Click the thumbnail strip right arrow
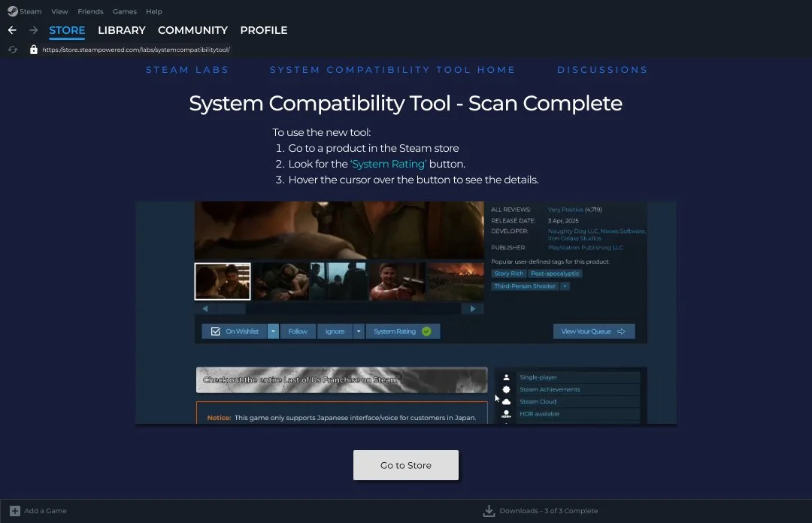The image size is (812, 523). click(472, 309)
